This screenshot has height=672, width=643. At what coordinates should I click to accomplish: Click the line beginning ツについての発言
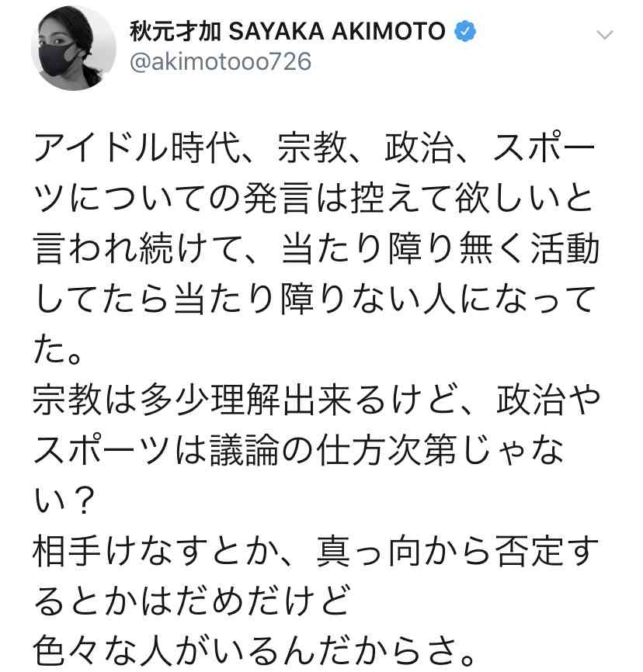(x=314, y=199)
